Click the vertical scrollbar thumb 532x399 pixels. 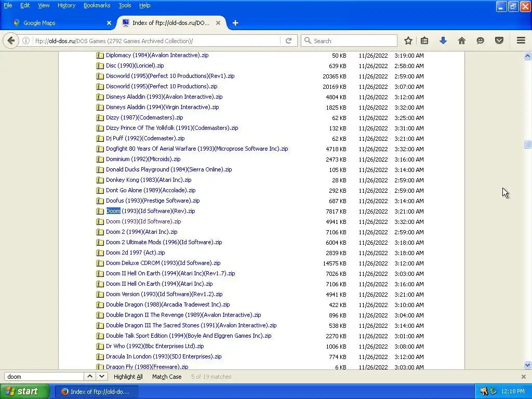point(527,144)
